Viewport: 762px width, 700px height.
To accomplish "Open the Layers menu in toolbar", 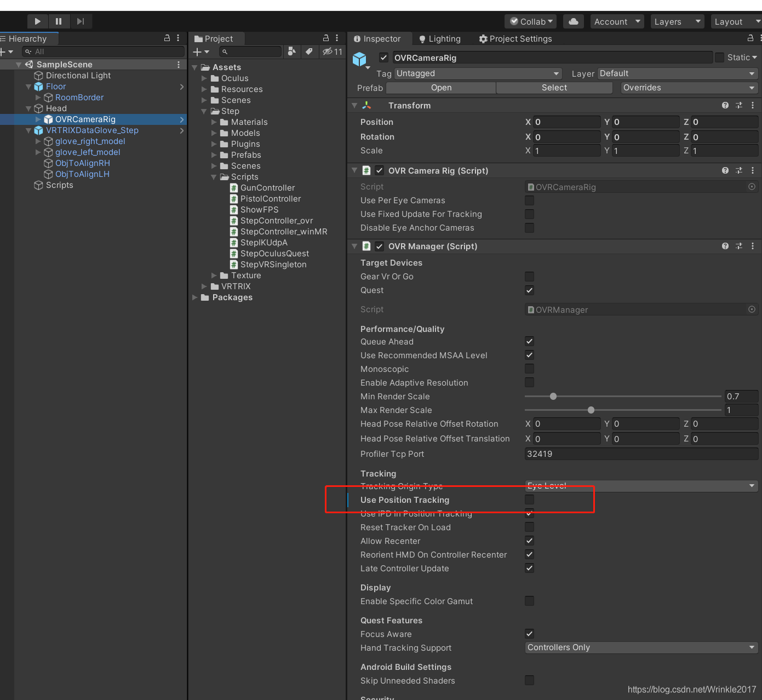I will pos(678,21).
